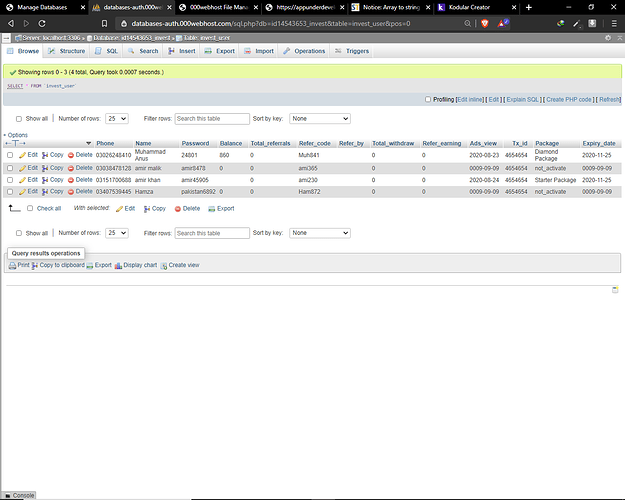Open the Import tab
Viewport: 625px width, 500px height.
(259, 51)
